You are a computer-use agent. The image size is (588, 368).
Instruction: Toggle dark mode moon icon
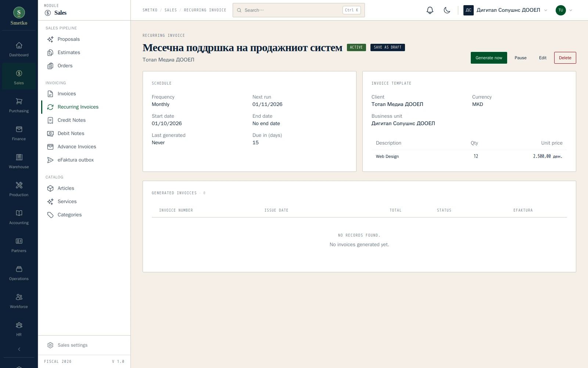click(x=447, y=10)
